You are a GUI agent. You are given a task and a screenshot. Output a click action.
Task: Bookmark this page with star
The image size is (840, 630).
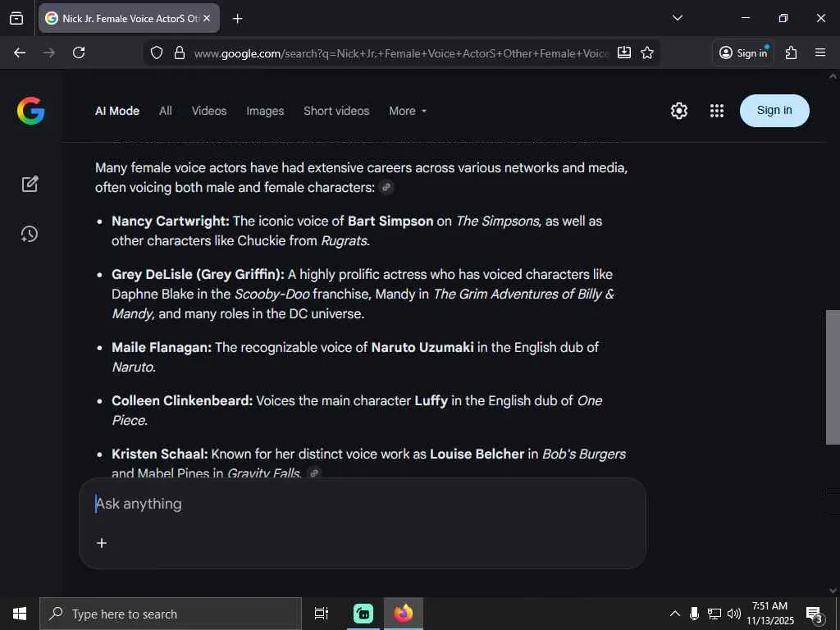tap(647, 52)
